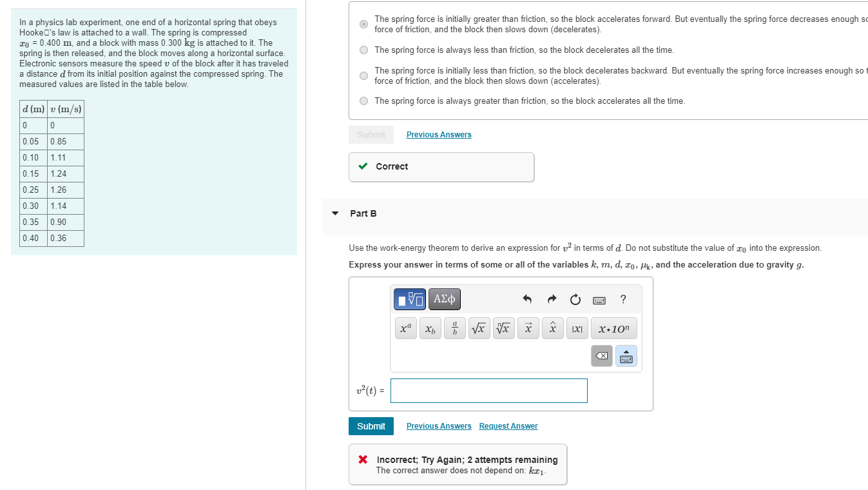Click the 'd (m)' table header
Screen dimensions: 868x490
click(34, 109)
